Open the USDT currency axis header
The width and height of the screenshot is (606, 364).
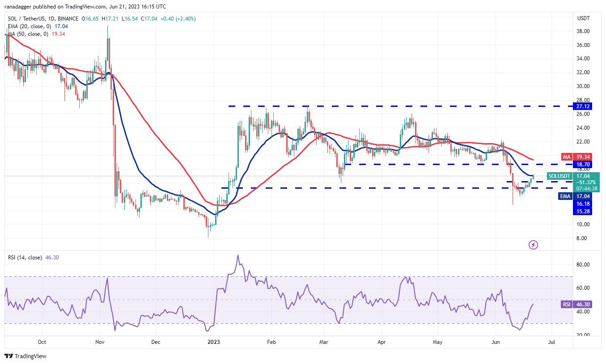point(584,18)
